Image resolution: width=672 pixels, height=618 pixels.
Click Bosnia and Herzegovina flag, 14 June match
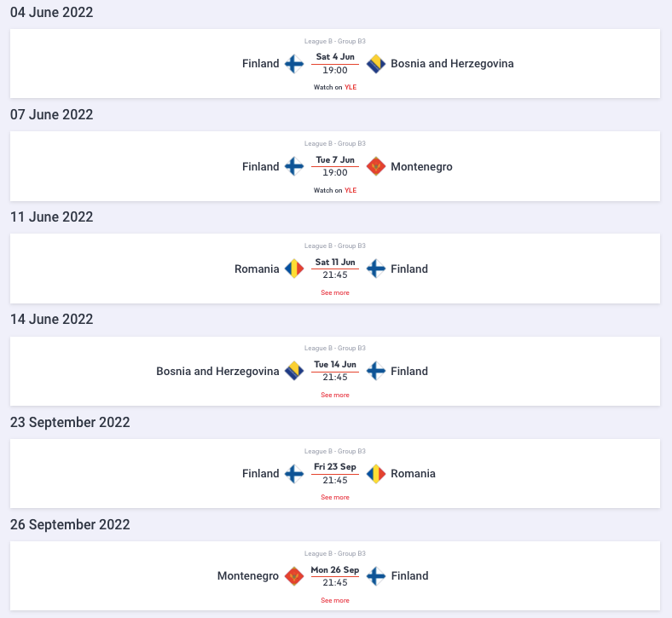[294, 371]
